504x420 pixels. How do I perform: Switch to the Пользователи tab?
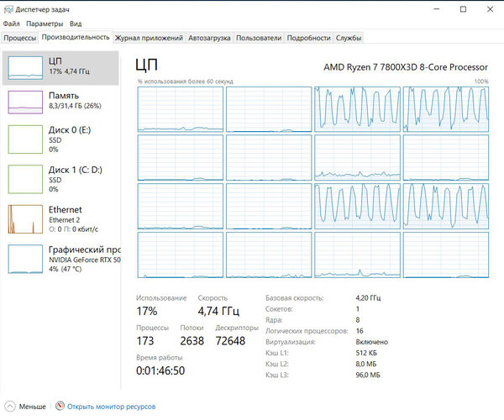[259, 38]
